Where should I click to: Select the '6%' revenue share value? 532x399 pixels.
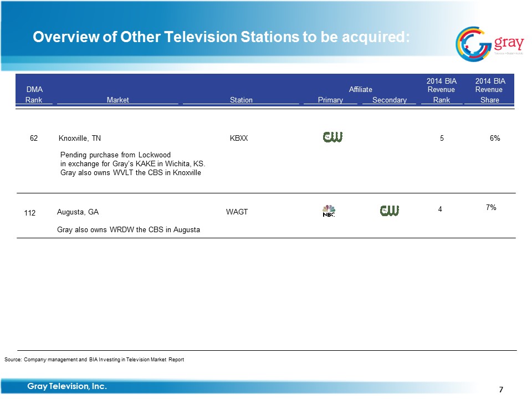495,138
